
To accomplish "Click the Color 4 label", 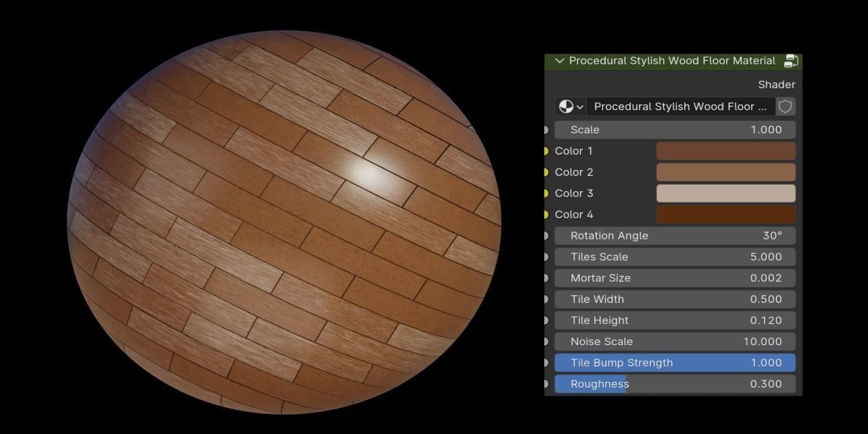I will pos(574,214).
